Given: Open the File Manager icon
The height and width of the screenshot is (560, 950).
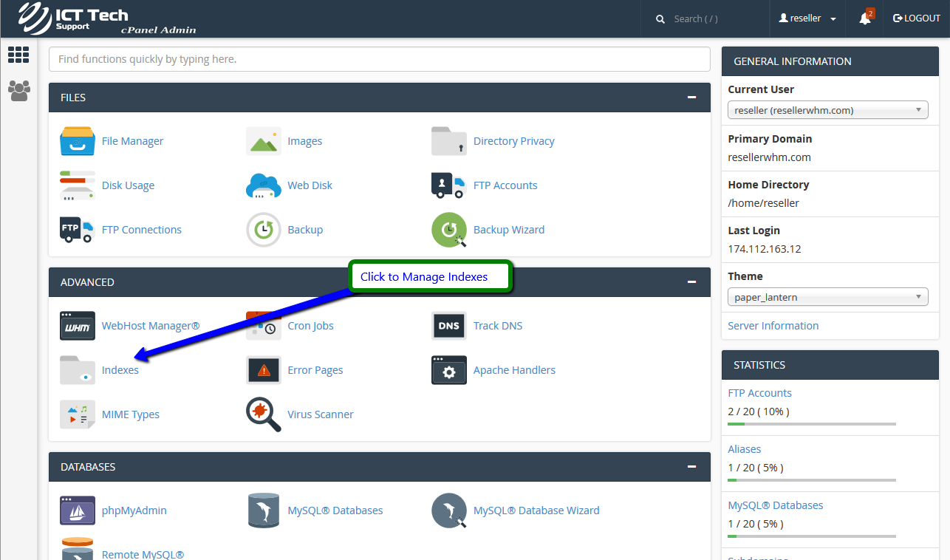Looking at the screenshot, I should 77,141.
